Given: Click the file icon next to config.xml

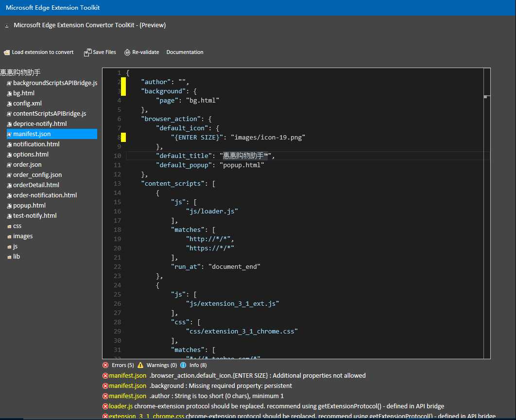Looking at the screenshot, I should [9, 104].
